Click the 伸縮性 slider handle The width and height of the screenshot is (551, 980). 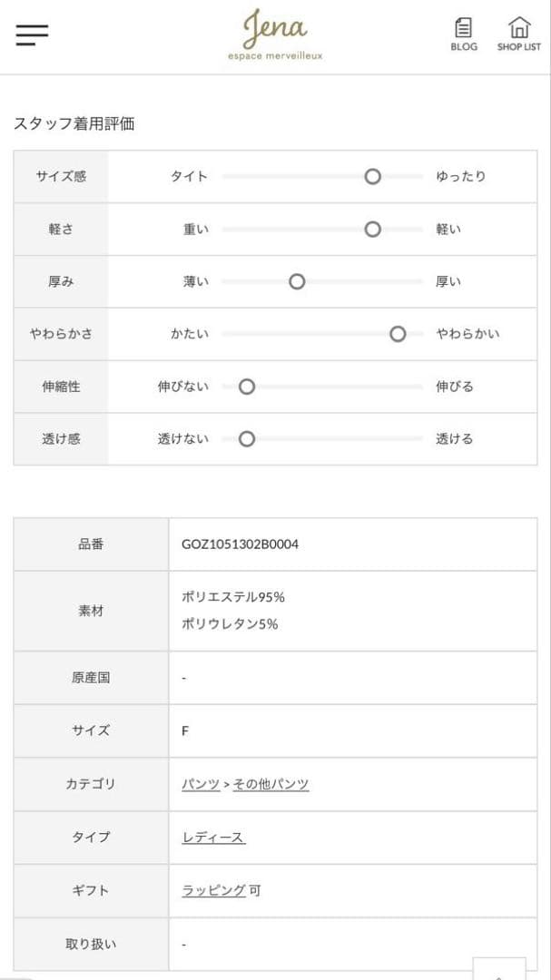[x=246, y=387]
